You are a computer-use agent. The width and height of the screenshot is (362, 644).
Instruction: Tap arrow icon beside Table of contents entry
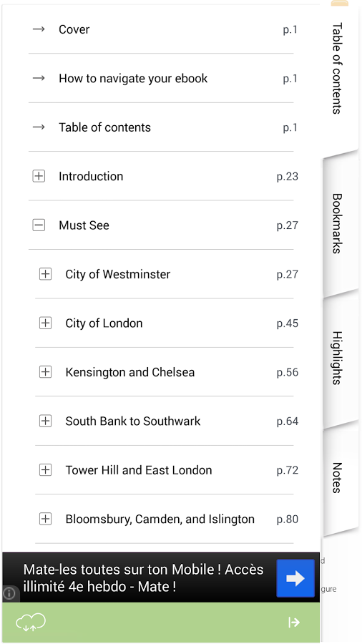(39, 127)
